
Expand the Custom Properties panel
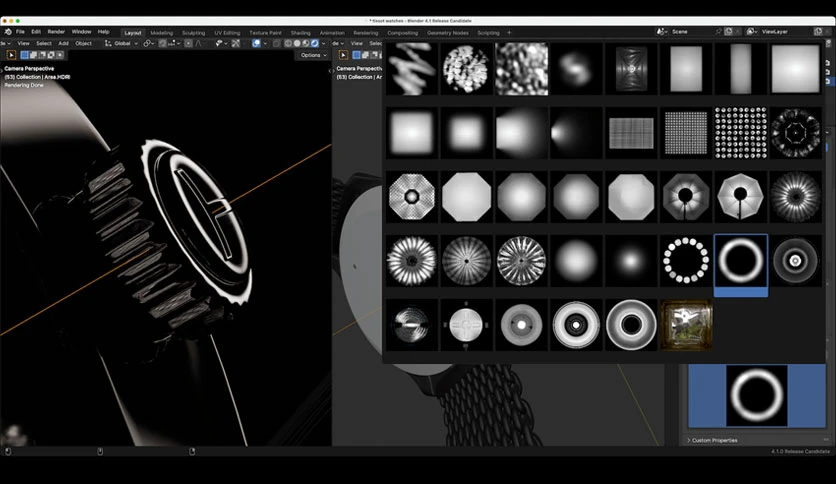click(712, 440)
